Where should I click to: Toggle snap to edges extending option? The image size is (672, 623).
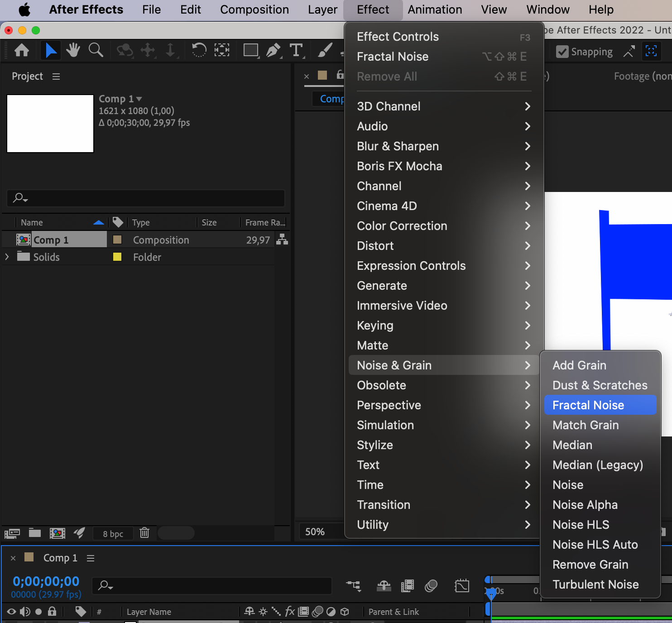pos(629,52)
